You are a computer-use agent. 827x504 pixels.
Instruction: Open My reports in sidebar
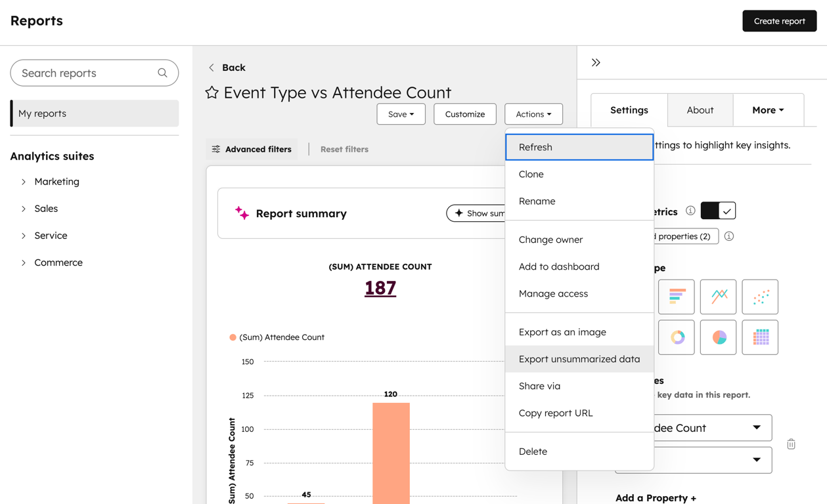95,114
